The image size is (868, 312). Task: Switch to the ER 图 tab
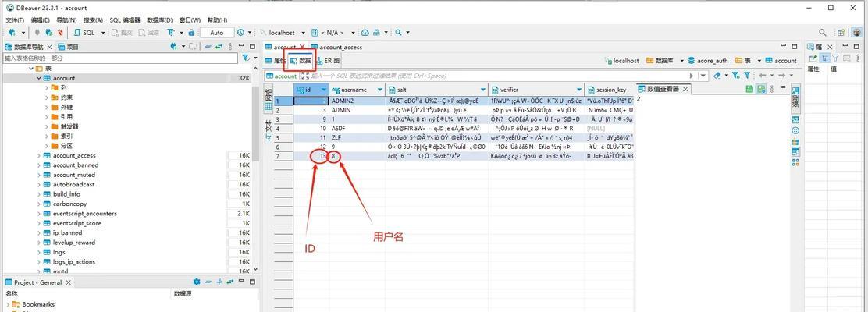(x=329, y=61)
